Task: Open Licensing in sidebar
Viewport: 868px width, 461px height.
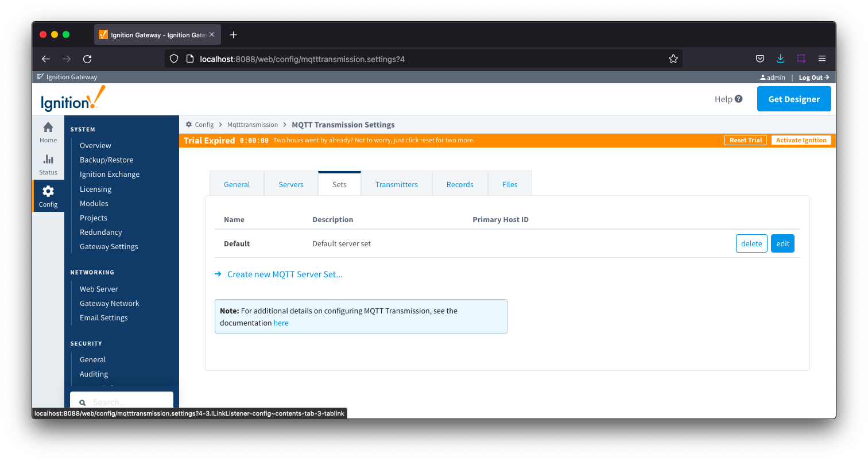Action: pos(95,189)
